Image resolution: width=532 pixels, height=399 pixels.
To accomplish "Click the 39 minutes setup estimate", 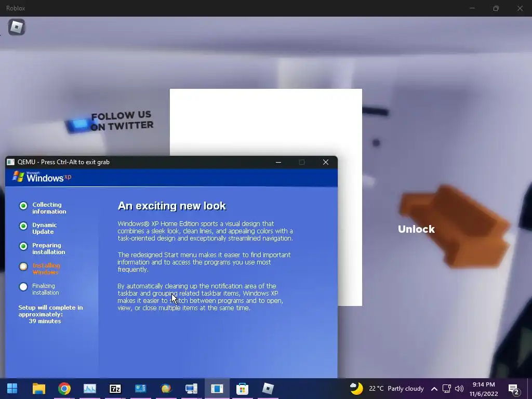I will [45, 321].
